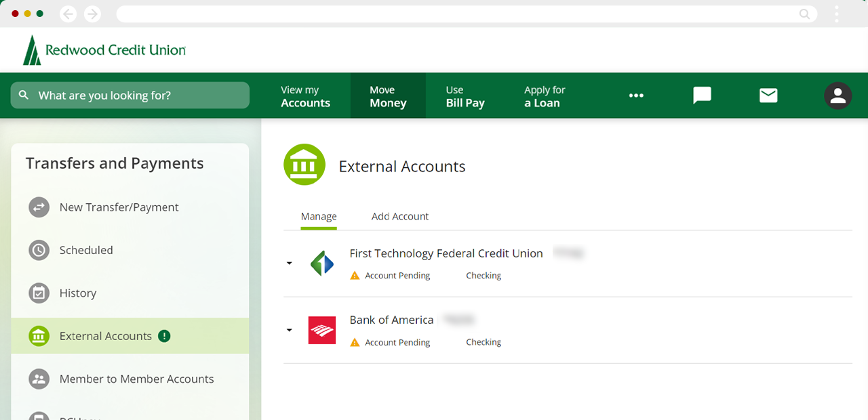Click the Bank of America logo
Viewport: 868px width, 420px height.
tap(322, 330)
